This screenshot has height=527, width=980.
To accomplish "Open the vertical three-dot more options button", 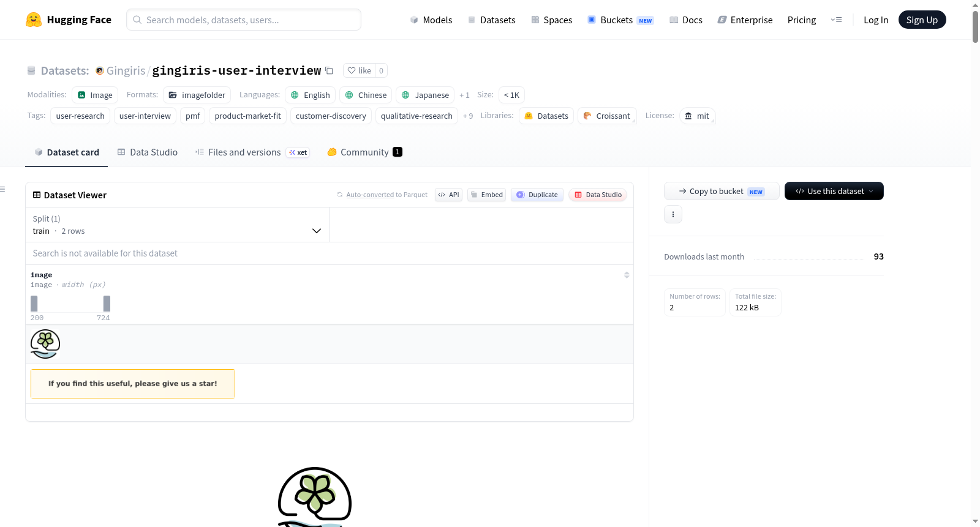I will [x=673, y=214].
